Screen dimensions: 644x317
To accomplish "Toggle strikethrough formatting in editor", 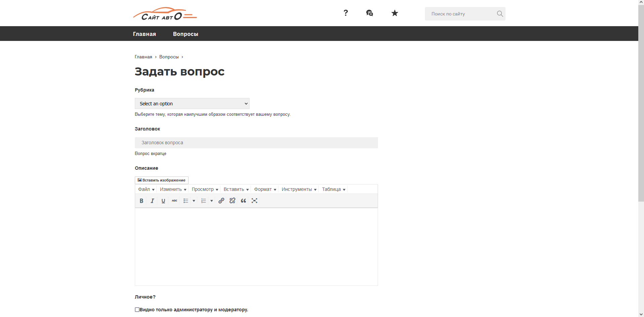I will 174,201.
